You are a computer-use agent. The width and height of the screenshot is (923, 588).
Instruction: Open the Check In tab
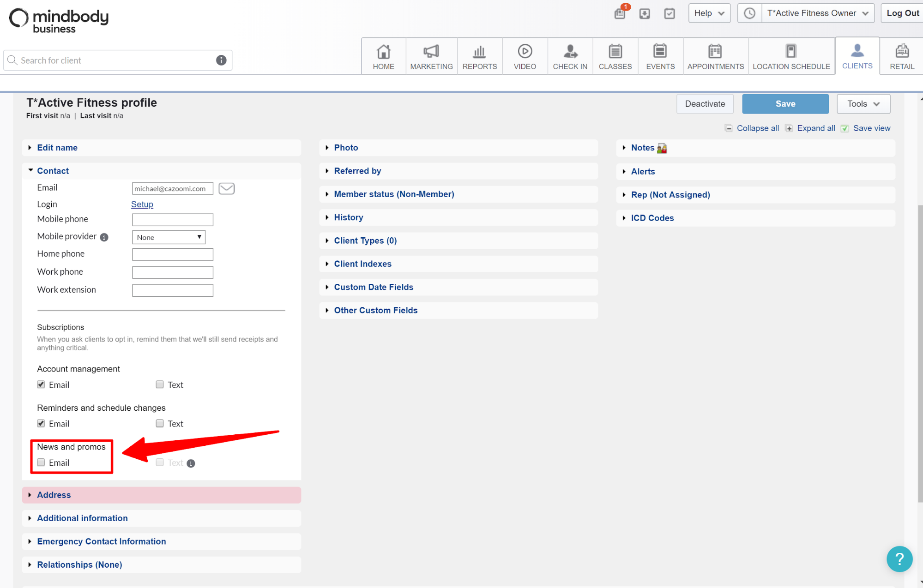tap(570, 56)
